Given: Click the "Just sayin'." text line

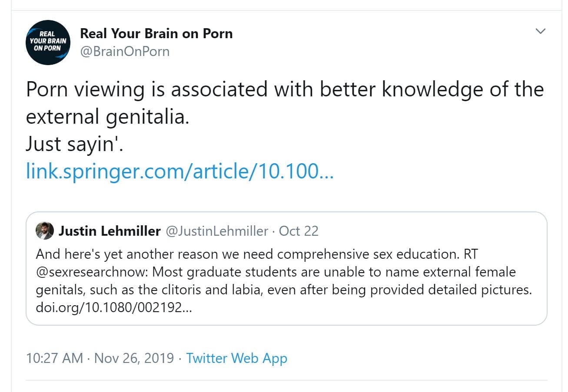Looking at the screenshot, I should click(75, 144).
